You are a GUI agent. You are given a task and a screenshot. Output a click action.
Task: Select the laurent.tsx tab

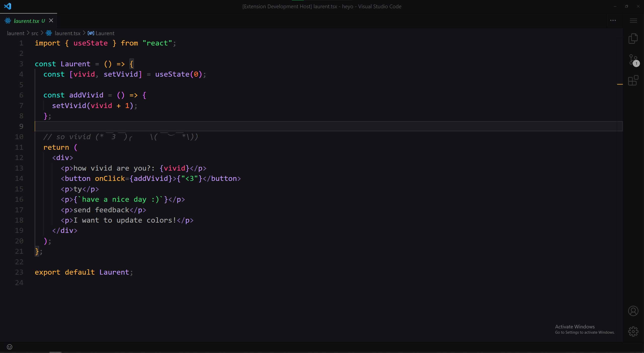[x=26, y=21]
